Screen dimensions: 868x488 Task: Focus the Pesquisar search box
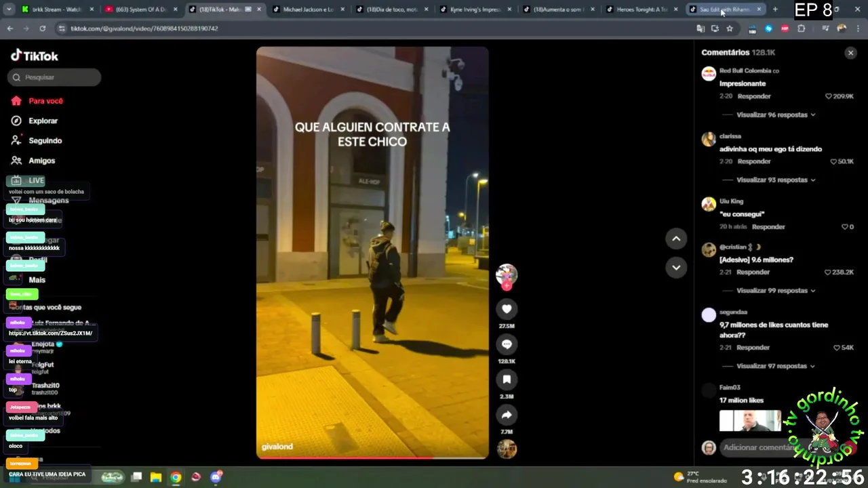pyautogui.click(x=55, y=77)
